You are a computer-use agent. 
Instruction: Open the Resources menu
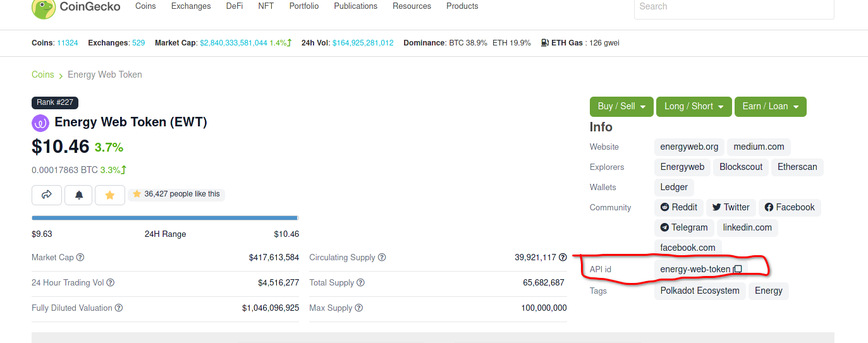[x=412, y=6]
